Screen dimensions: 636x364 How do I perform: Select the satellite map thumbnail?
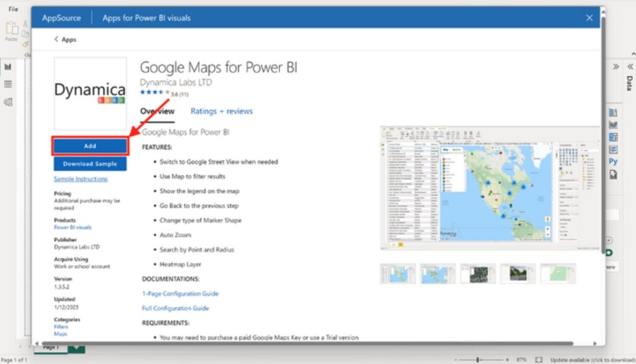[478, 273]
